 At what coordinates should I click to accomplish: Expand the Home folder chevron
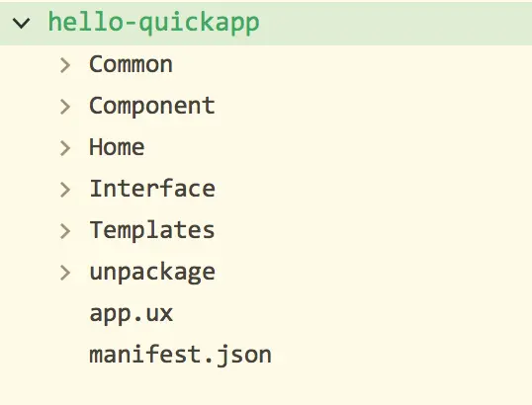pyautogui.click(x=65, y=148)
